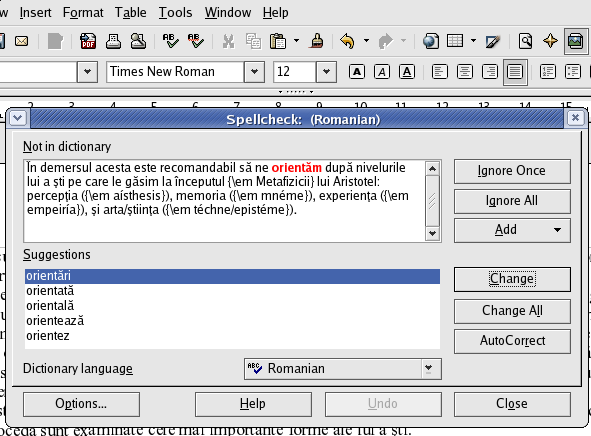Toggle bullet list icon
591x436 pixels.
point(573,72)
